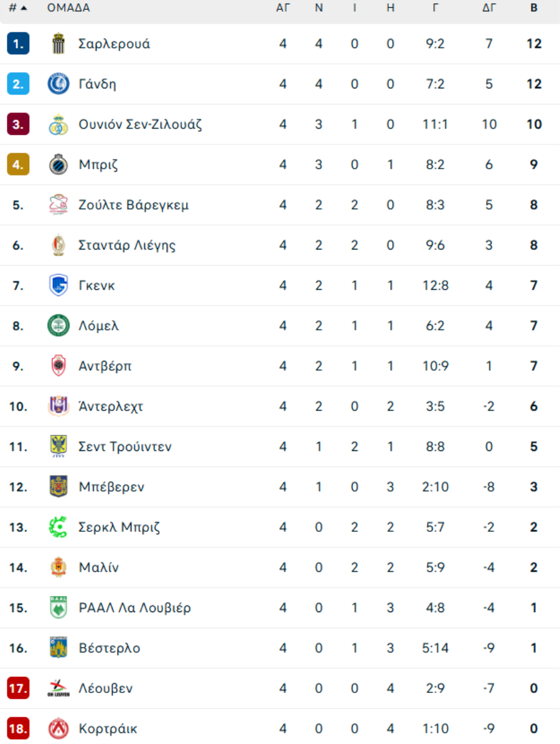This screenshot has height=744, width=560.
Task: Select the Σεντ Τρούιντεν table row
Action: [280, 447]
